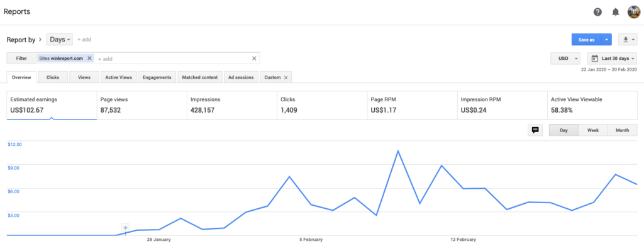Switch chart granularity to Week
The height and width of the screenshot is (251, 644).
[592, 130]
